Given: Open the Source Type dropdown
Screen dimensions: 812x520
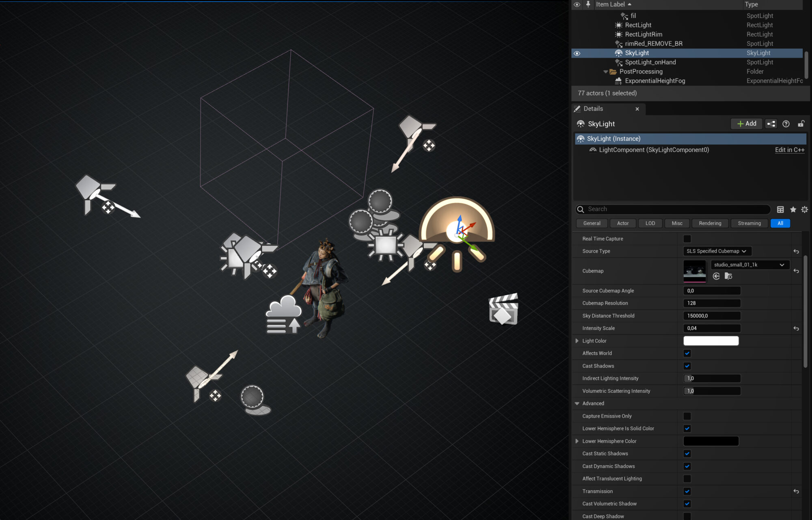Looking at the screenshot, I should pos(717,251).
